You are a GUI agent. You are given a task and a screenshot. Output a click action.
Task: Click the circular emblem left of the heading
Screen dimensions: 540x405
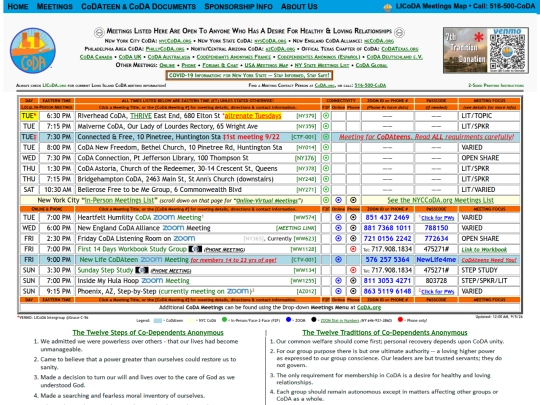click(99, 32)
